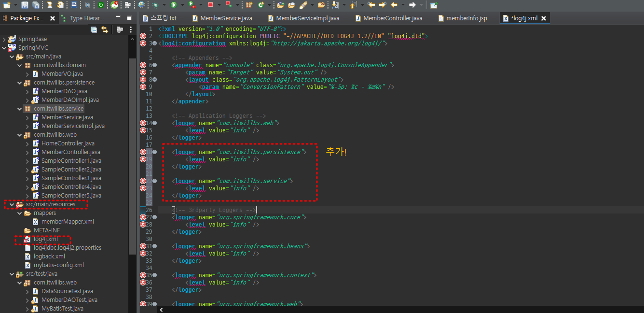Image resolution: width=644 pixels, height=313 pixels.
Task: Jump to Next Annotation icon
Action: click(335, 5)
